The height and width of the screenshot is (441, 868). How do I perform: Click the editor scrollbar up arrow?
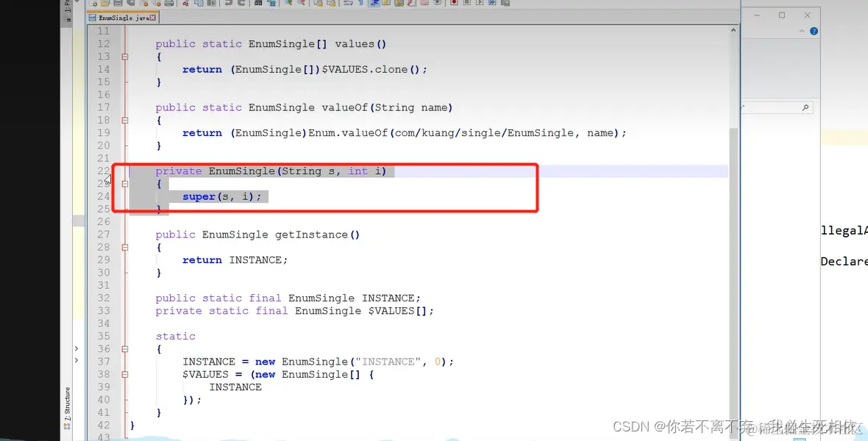(x=733, y=30)
